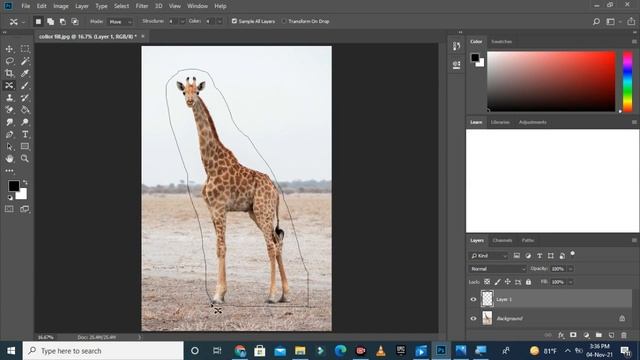Select the Background layer thumbnail

pyautogui.click(x=487, y=318)
